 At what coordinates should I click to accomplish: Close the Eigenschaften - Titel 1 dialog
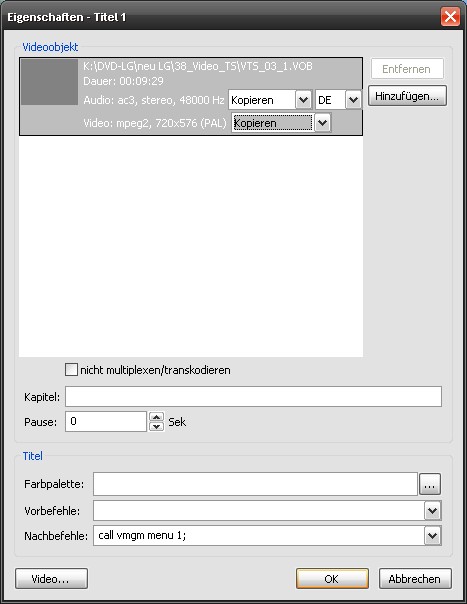[x=450, y=17]
